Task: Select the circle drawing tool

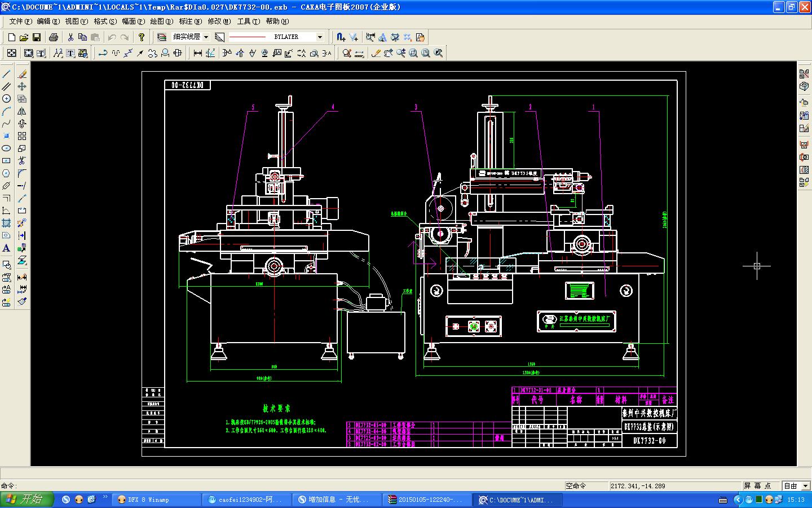Action: tap(6, 99)
